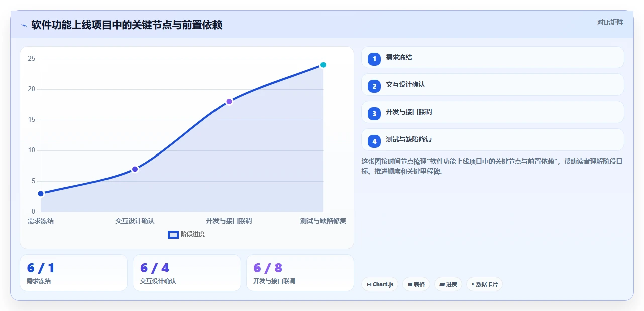Open the 交互设计确认 step row
Screen dimensions: 644x311
(492, 85)
